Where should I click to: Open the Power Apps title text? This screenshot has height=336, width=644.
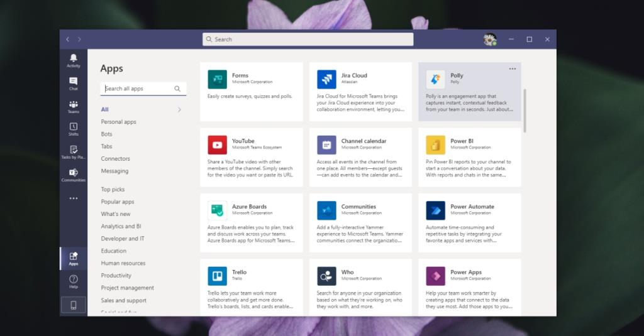(466, 273)
